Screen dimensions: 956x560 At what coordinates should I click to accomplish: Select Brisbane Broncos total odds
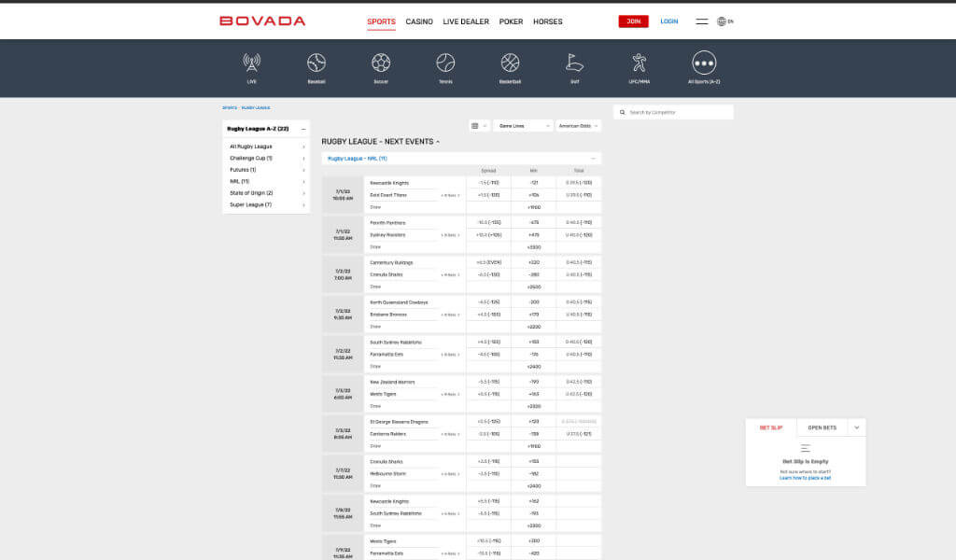pyautogui.click(x=579, y=315)
